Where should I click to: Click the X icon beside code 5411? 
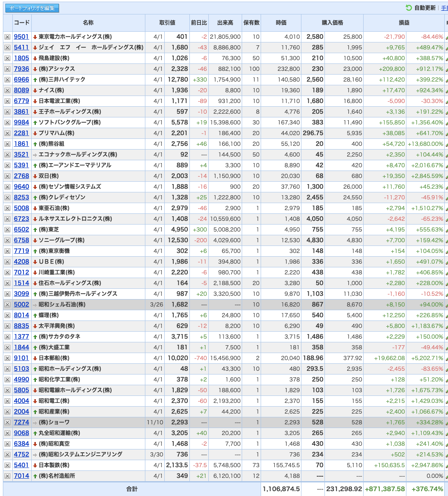(x=7, y=47)
